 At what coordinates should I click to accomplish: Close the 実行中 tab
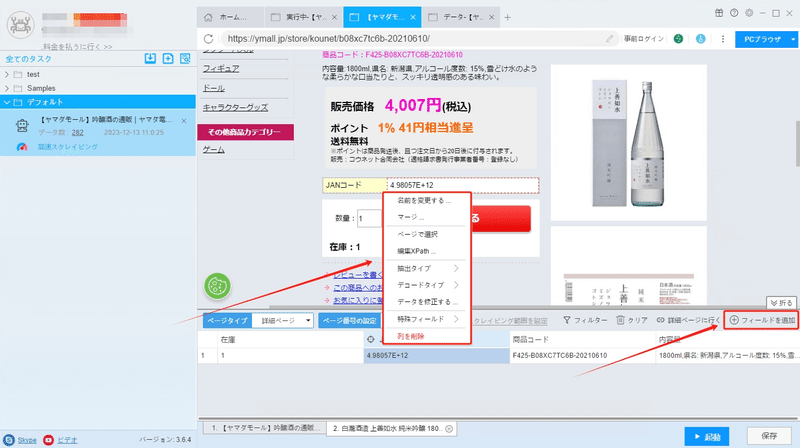point(334,17)
